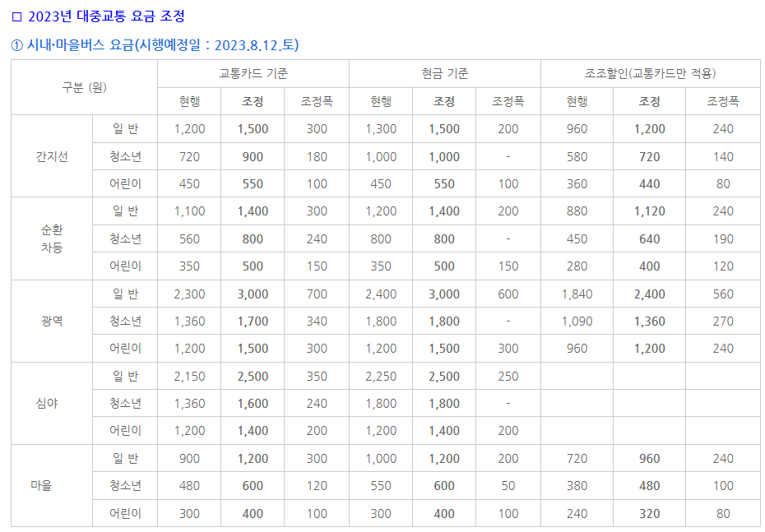The width and height of the screenshot is (765, 532).
Task: Click 순환 차등 청소년 early-bird difference 190
Action: click(723, 239)
